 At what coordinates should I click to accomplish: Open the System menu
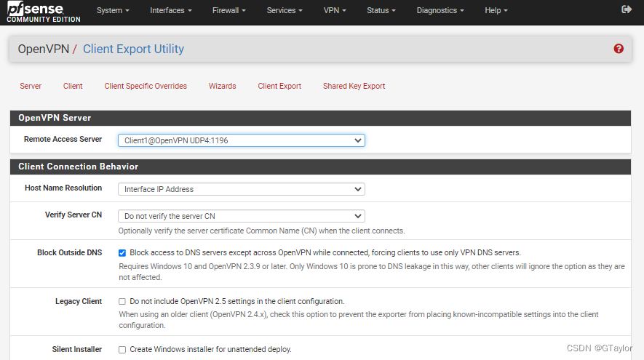tap(113, 10)
